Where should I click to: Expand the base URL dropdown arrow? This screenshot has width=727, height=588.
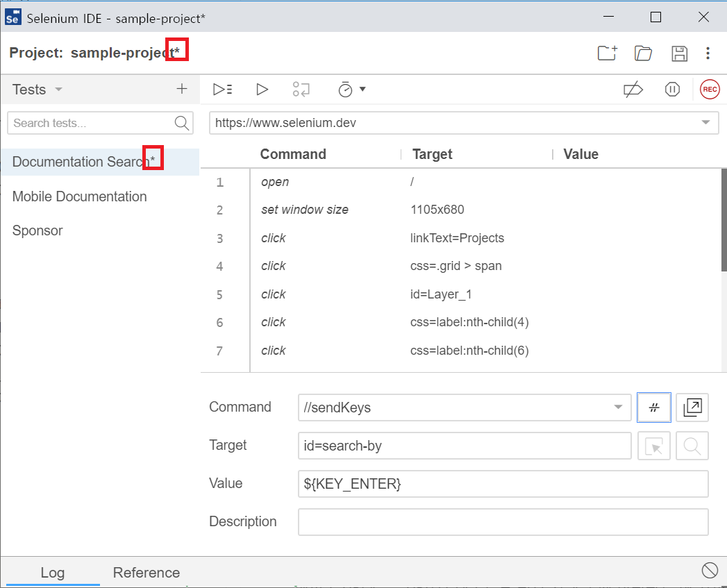coord(706,123)
